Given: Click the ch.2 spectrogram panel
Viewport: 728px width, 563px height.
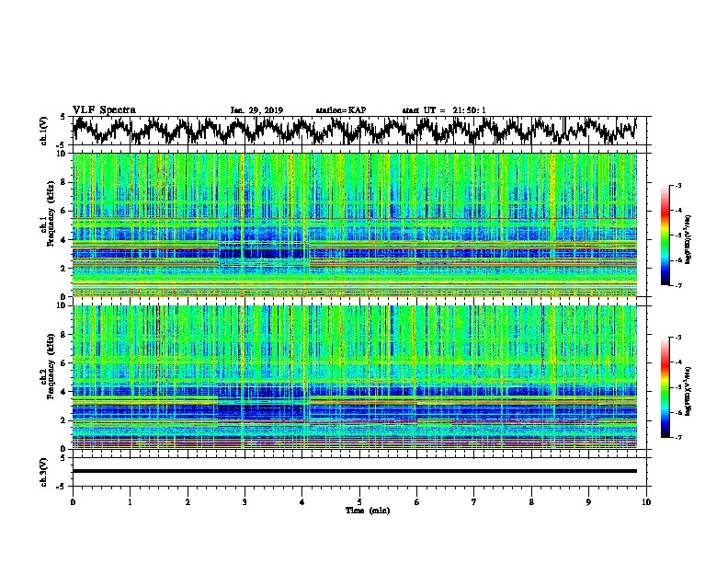Looking at the screenshot, I should coord(354,377).
